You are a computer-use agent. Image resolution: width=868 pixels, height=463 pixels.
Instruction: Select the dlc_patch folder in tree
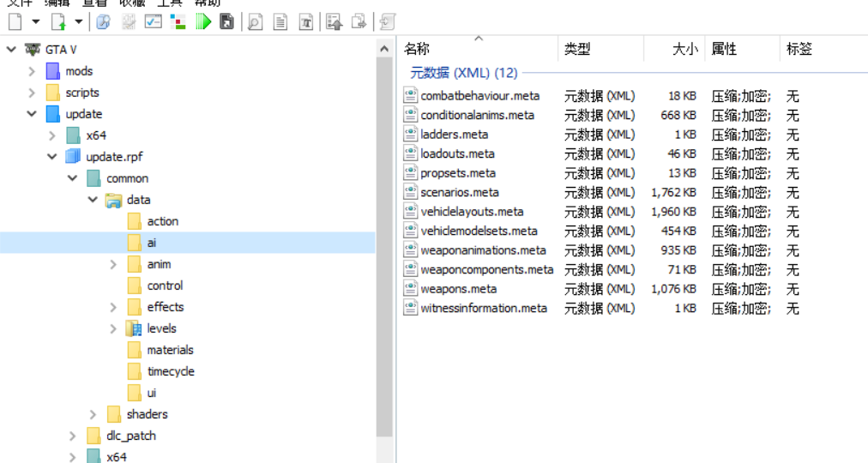click(131, 436)
